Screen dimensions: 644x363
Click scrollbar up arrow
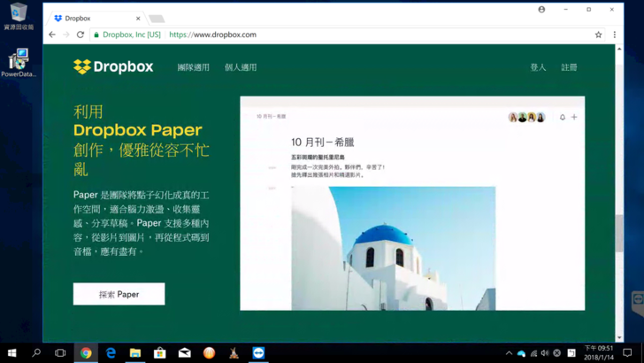(619, 49)
